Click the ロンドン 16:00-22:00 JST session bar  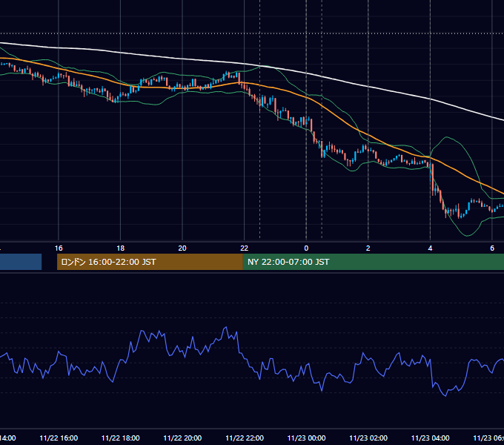click(x=150, y=262)
